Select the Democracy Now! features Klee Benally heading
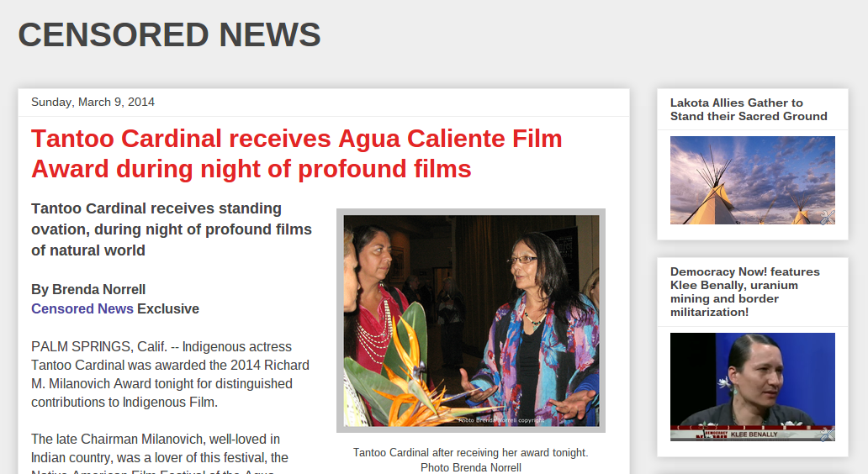 click(744, 292)
